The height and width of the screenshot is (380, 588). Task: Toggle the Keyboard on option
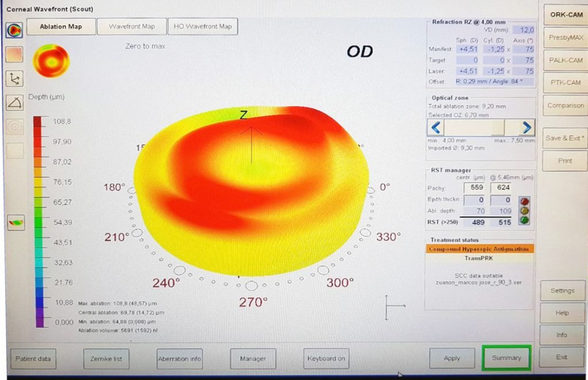326,358
